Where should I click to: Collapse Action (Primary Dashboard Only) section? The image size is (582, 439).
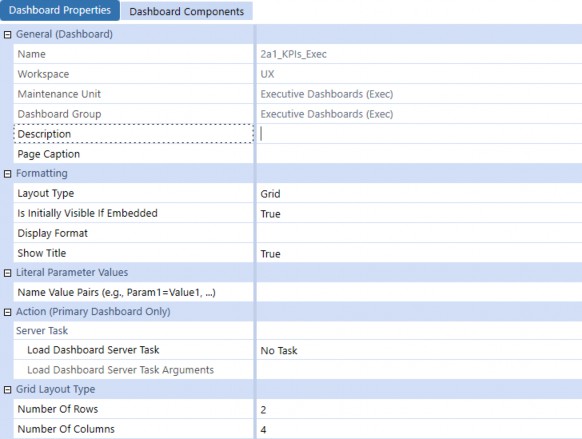click(x=7, y=312)
